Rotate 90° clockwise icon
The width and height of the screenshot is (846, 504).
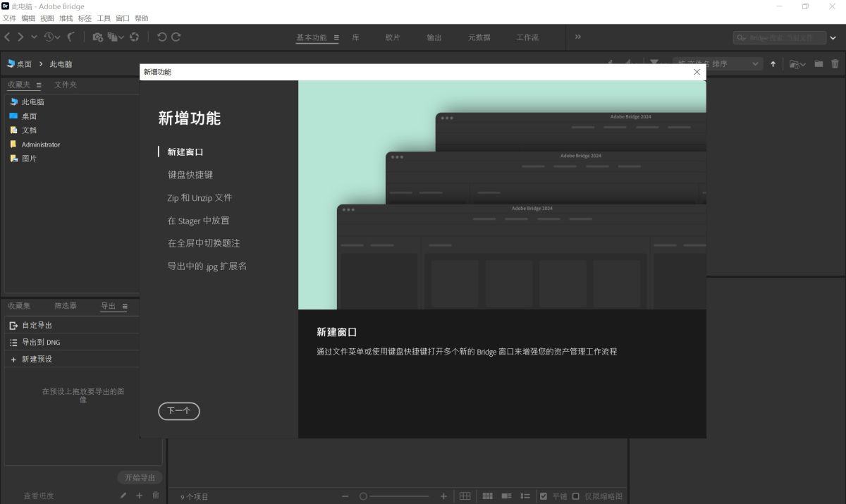coord(176,37)
